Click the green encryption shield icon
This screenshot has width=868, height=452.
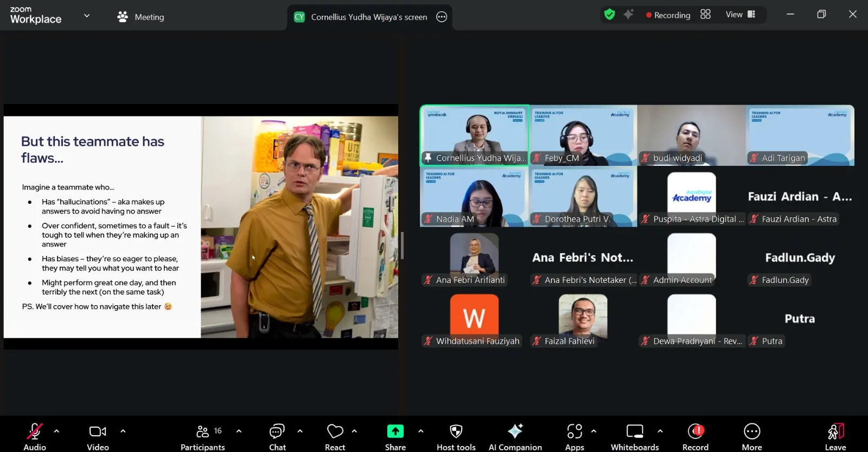coord(610,15)
